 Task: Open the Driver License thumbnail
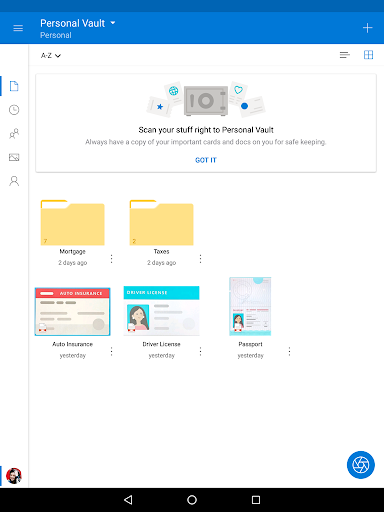pos(161,311)
